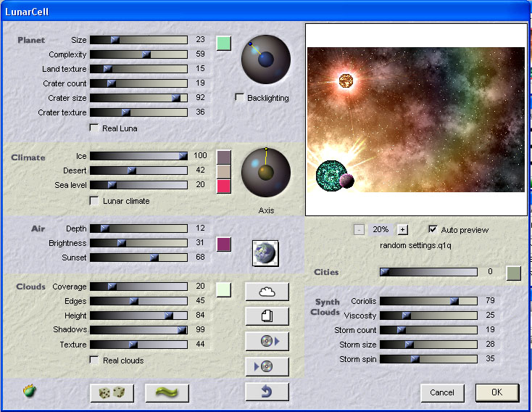532x412 pixels.
Task: Click the dice randomize settings button
Action: (112, 392)
